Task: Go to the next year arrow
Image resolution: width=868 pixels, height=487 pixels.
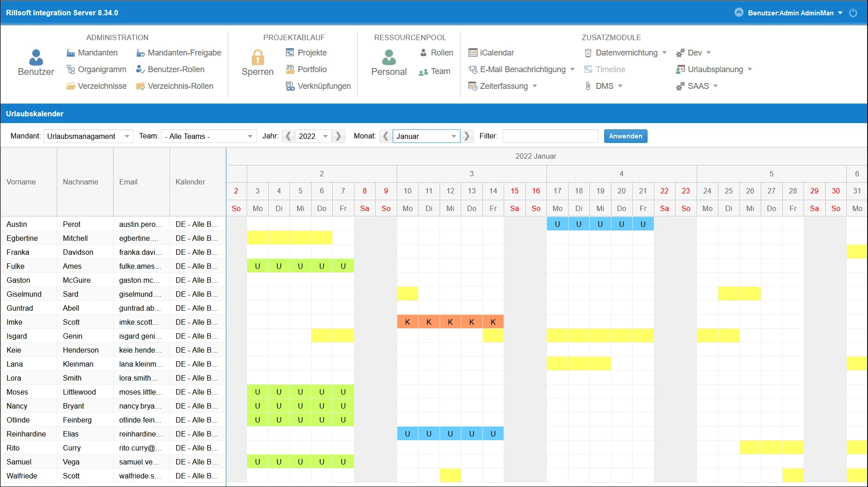Action: [x=338, y=136]
